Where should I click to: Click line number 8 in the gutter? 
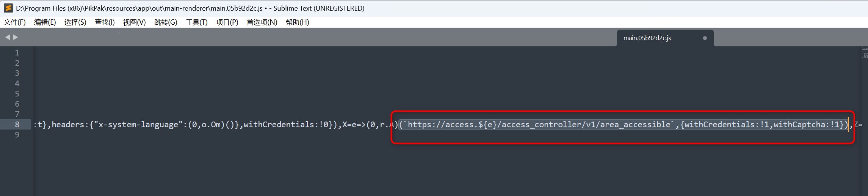[x=17, y=124]
